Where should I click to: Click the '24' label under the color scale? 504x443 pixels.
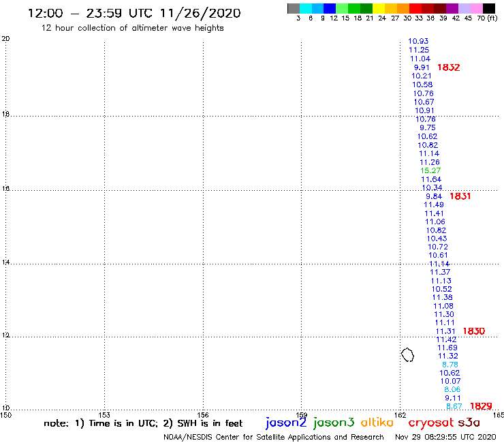[x=382, y=18]
